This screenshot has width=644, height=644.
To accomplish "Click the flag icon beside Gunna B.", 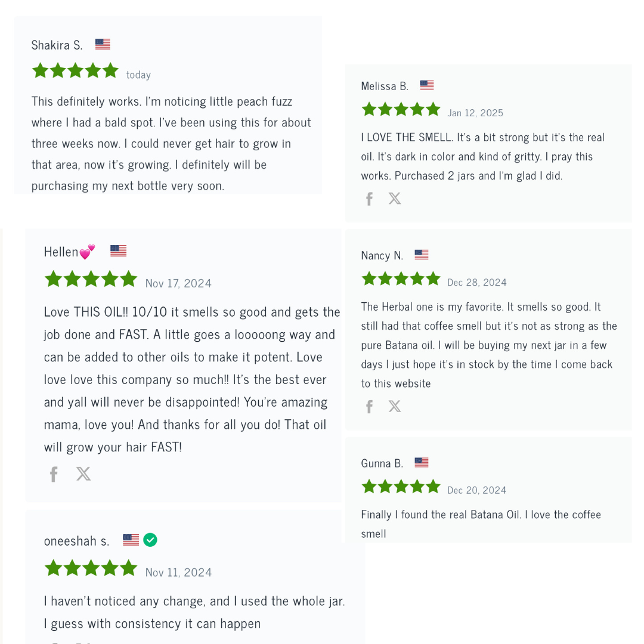I will (422, 462).
